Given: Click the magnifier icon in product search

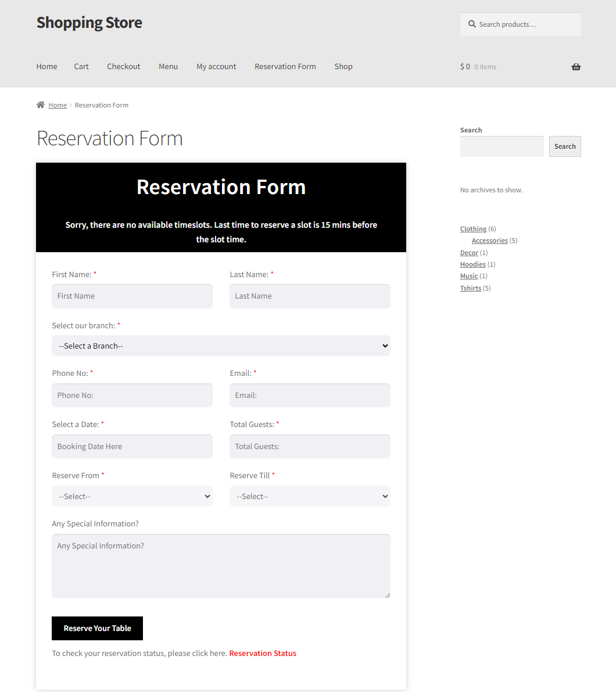Looking at the screenshot, I should click(x=472, y=24).
